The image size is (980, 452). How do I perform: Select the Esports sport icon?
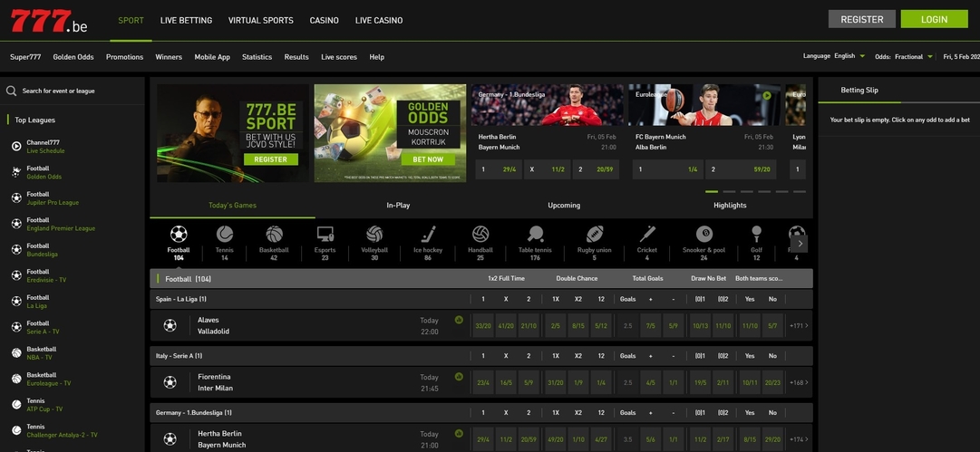pos(325,234)
